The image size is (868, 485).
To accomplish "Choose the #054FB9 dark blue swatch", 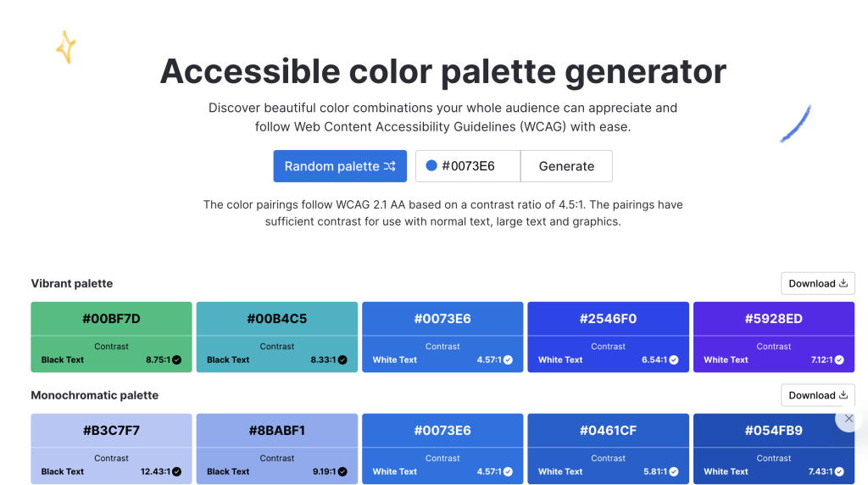I will click(x=773, y=431).
